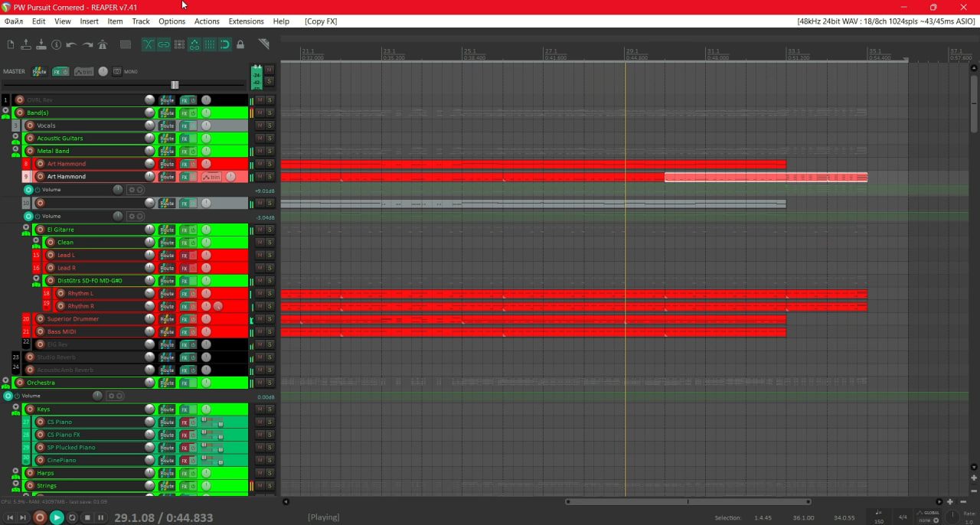Toggle bypass on Orchestra Volume envelope
The width and height of the screenshot is (980, 525).
point(16,396)
